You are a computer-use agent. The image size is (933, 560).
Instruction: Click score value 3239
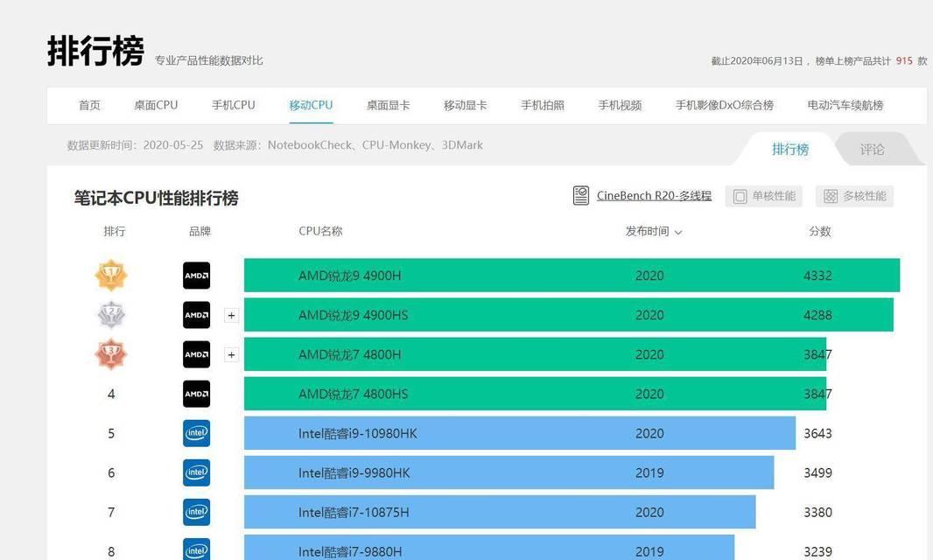click(817, 551)
